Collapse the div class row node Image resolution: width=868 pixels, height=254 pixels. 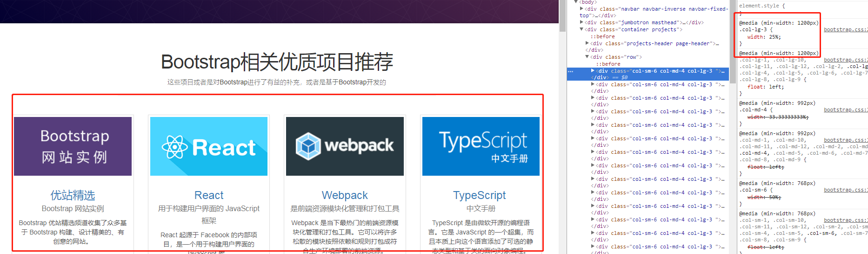pyautogui.click(x=587, y=57)
